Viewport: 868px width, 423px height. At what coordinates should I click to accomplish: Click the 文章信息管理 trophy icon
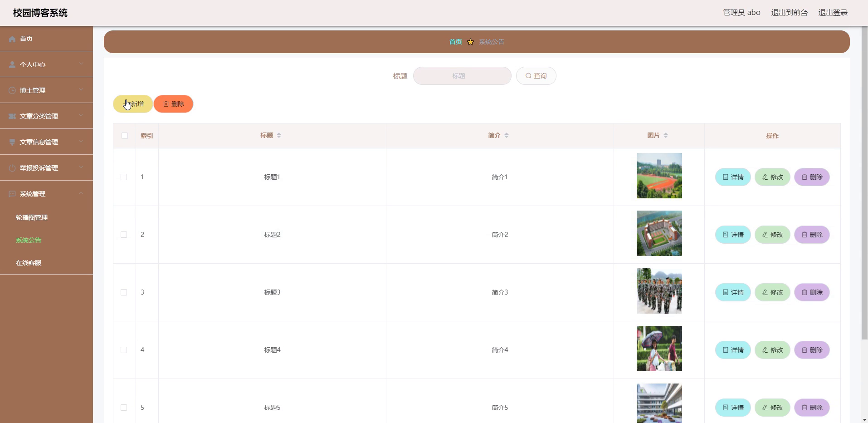12,143
